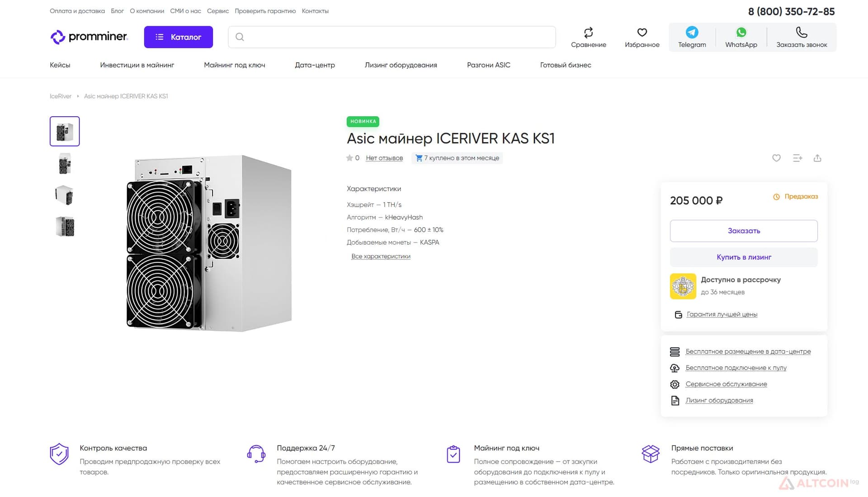Open О компании link
868x497 pixels.
[x=147, y=11]
